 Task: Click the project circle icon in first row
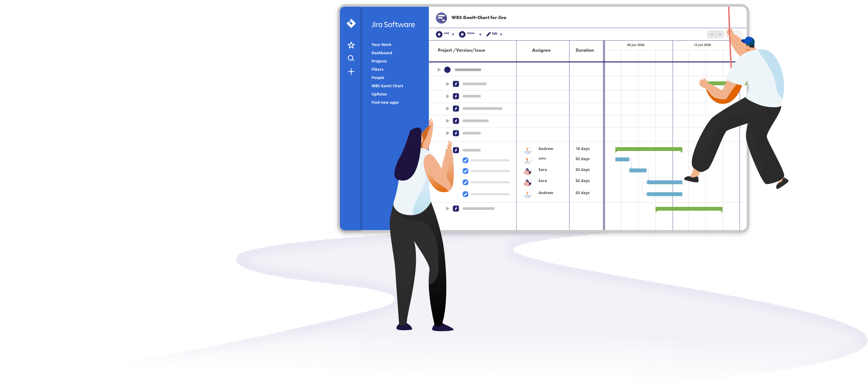(447, 70)
